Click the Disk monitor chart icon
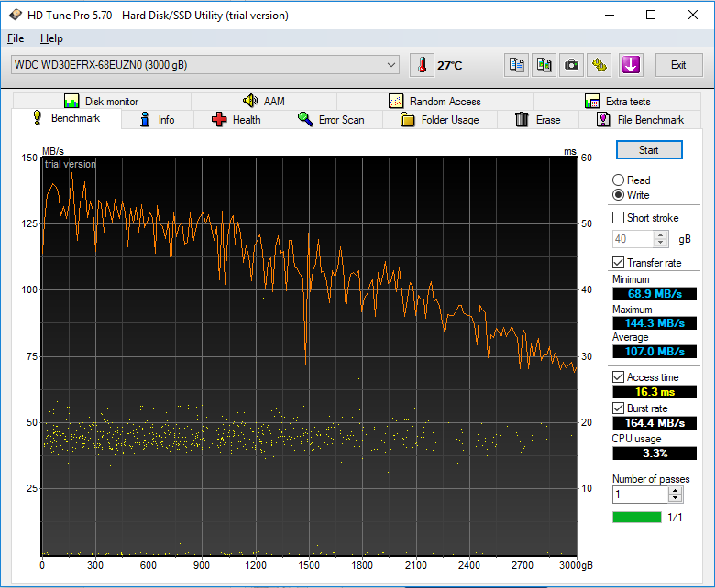This screenshot has height=588, width=715. click(71, 101)
